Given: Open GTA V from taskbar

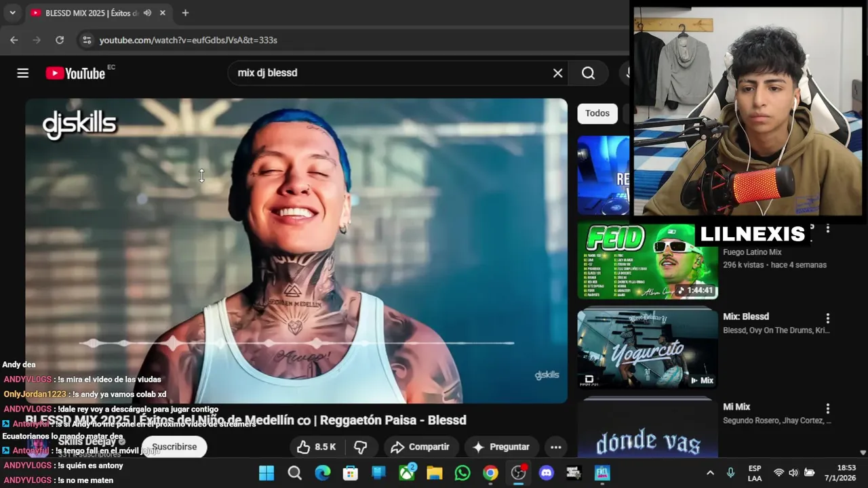Looking at the screenshot, I should [x=574, y=473].
